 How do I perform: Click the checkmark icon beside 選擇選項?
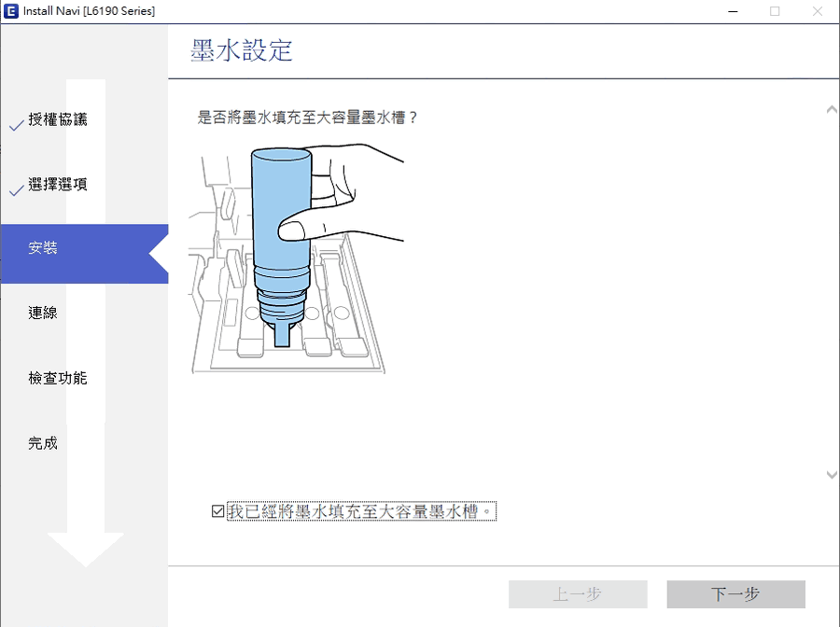16,190
